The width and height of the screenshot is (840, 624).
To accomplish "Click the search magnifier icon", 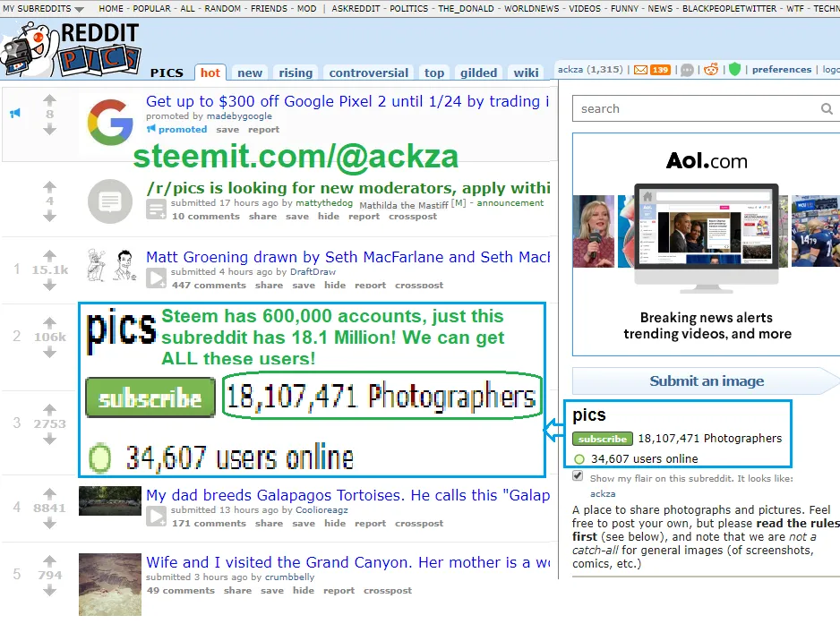I will 827,108.
